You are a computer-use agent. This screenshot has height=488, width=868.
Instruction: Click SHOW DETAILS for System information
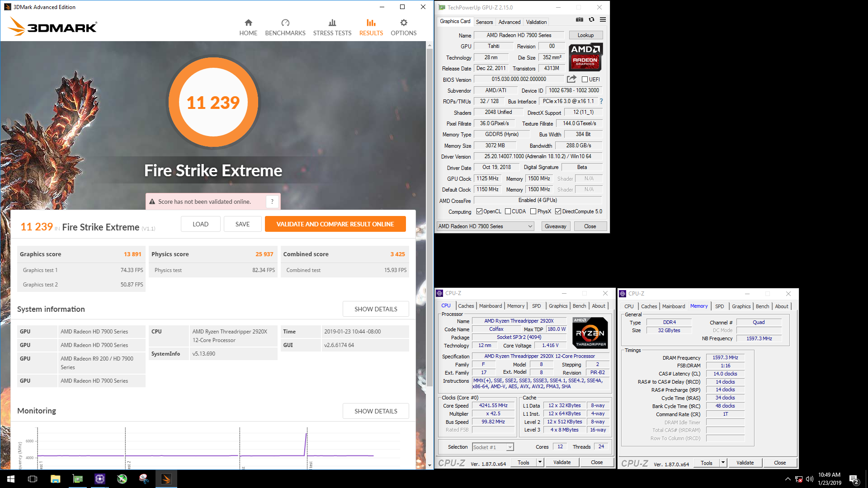coord(376,309)
